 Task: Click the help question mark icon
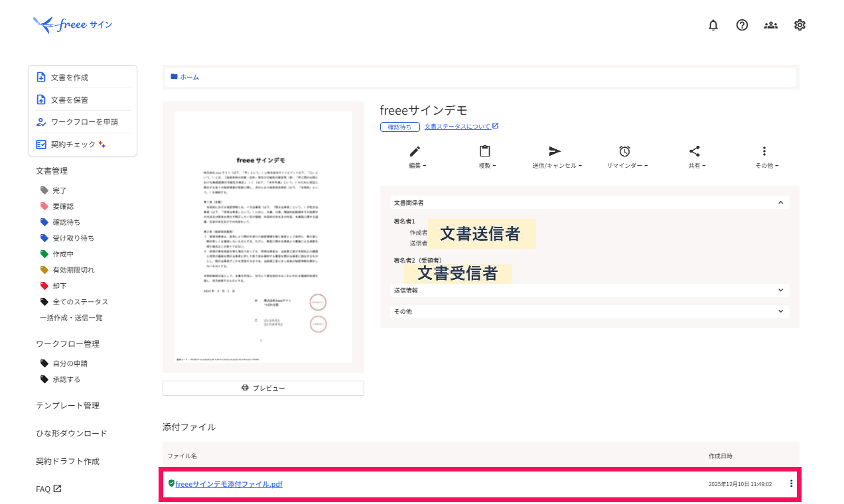coord(741,25)
